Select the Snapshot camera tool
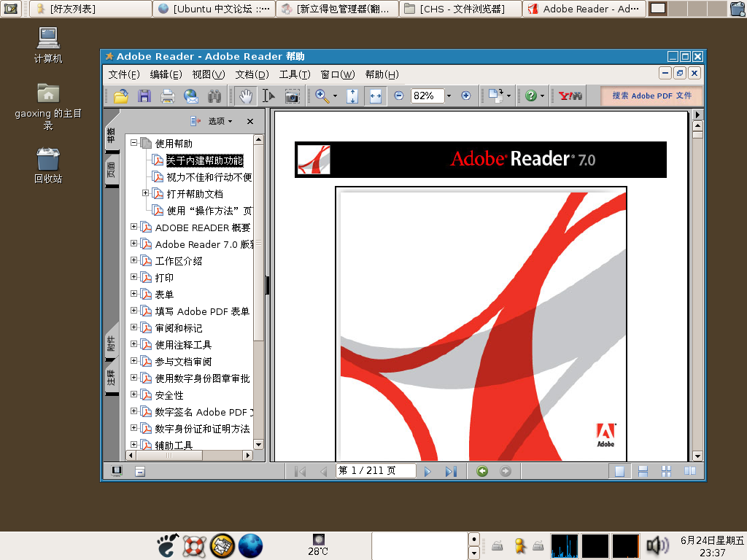This screenshot has width=747, height=560. tap(292, 96)
